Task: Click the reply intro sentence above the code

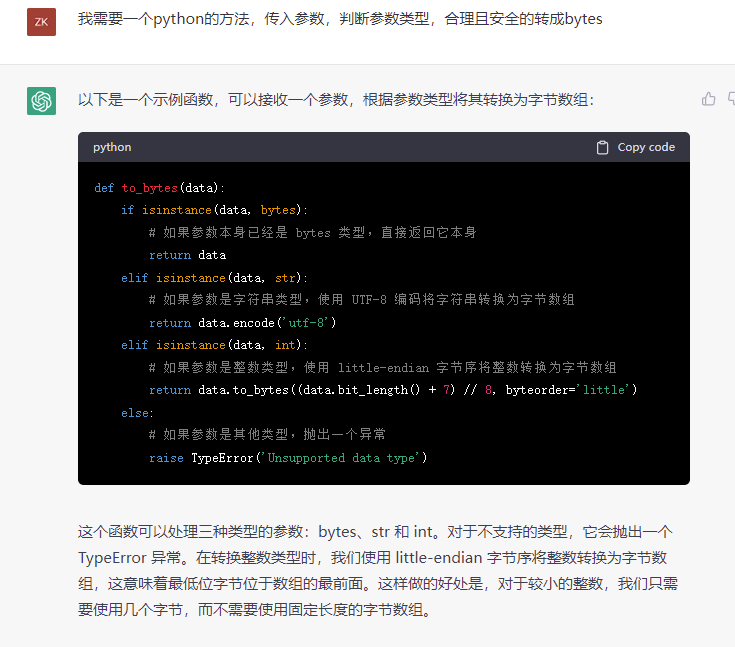Action: pyautogui.click(x=336, y=100)
